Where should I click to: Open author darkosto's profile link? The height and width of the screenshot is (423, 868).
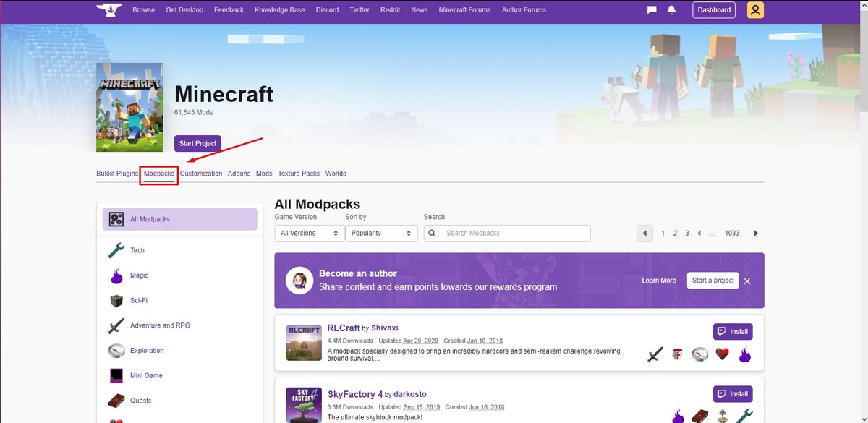[410, 395]
